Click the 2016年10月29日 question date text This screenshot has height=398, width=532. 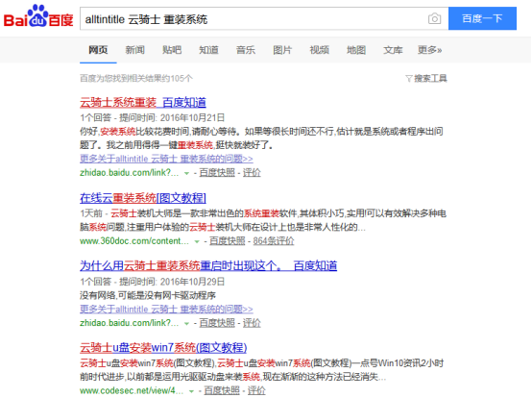tap(192, 282)
